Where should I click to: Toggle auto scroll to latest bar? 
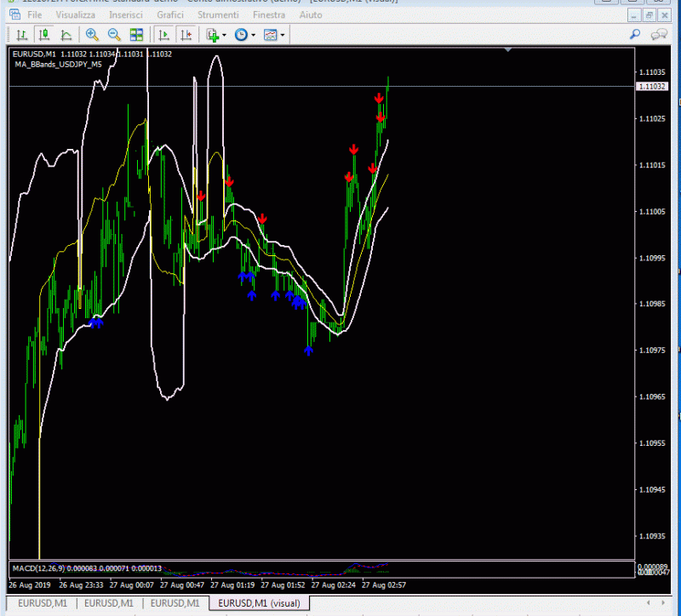coord(163,35)
